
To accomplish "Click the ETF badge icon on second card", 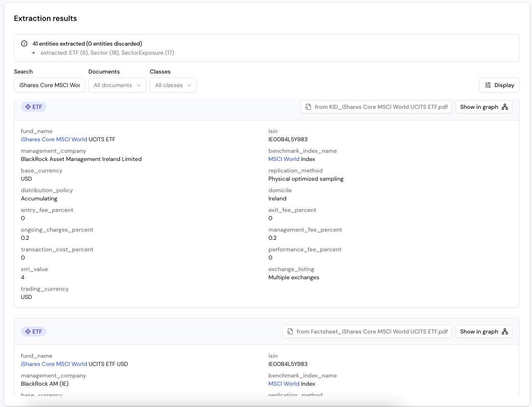I will click(x=28, y=331).
